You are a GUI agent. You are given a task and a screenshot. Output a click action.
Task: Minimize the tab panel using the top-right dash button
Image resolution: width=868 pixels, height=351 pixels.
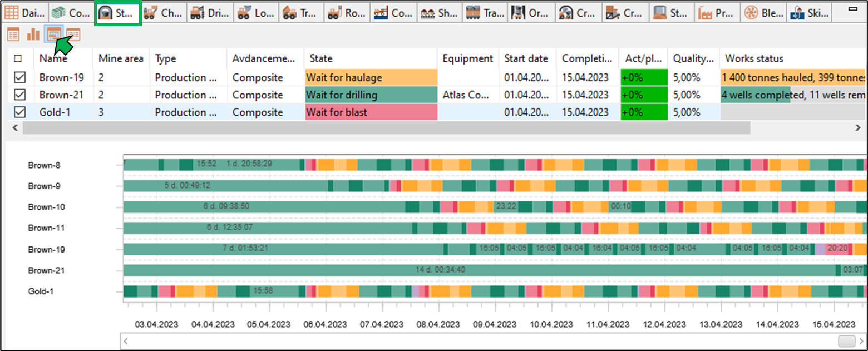(852, 9)
